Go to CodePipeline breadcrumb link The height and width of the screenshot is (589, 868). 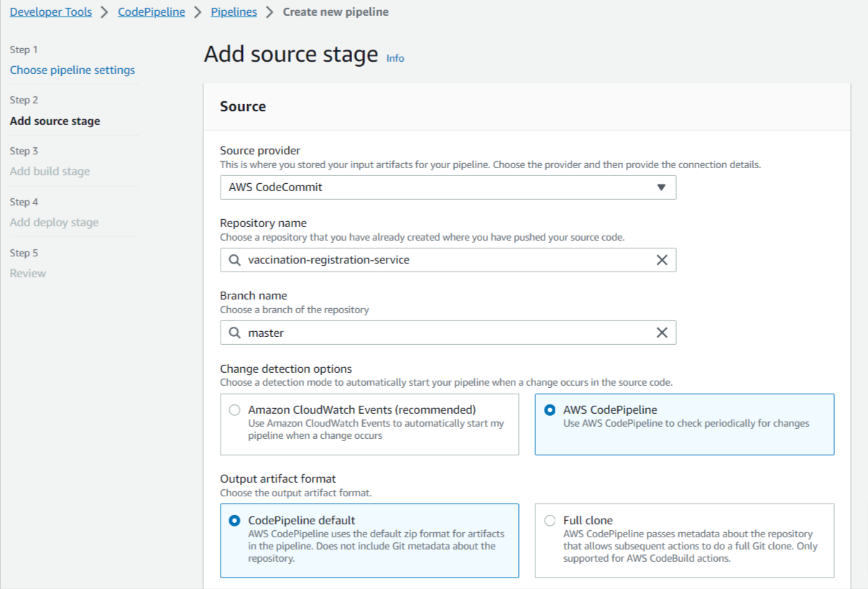152,12
